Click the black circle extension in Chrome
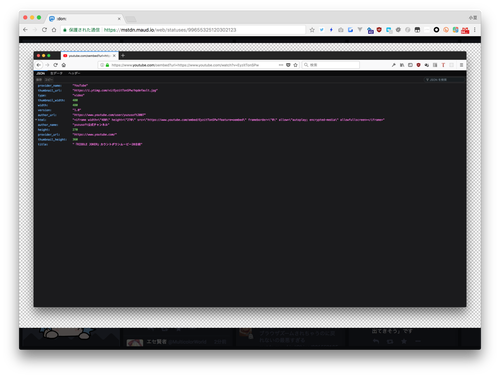The height and width of the screenshot is (377, 500). (x=436, y=30)
